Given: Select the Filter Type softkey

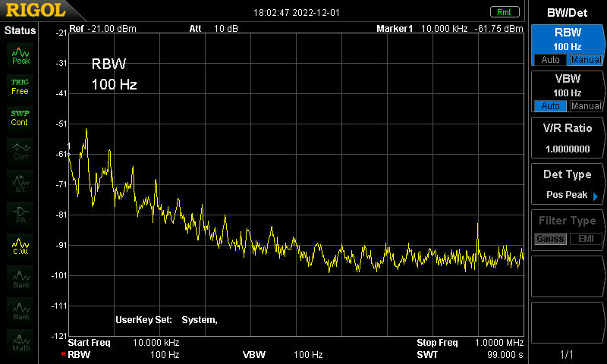Looking at the screenshot, I should point(567,231).
